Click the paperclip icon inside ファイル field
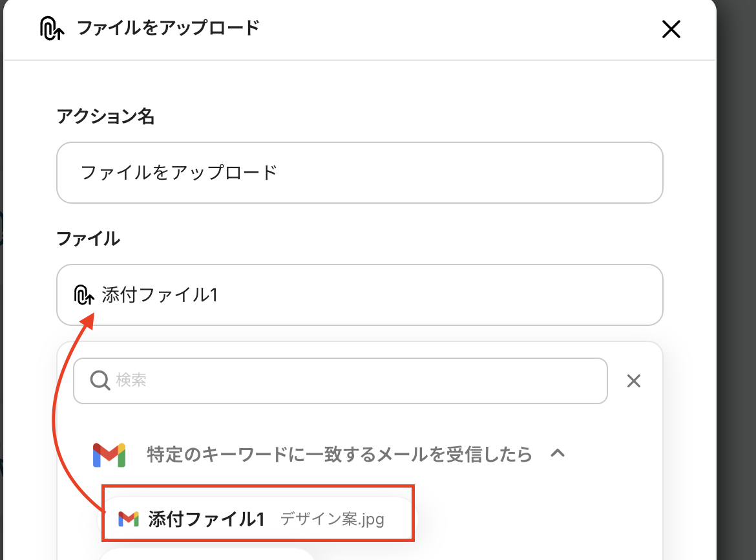 [85, 295]
